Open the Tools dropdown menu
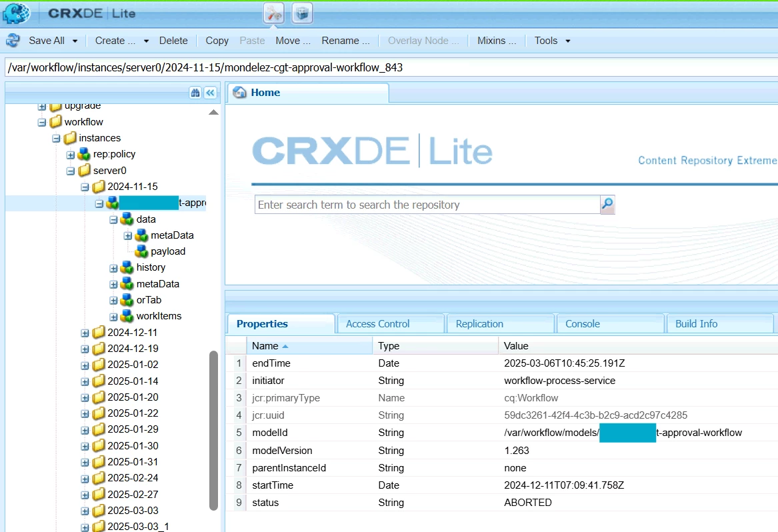 [x=552, y=41]
